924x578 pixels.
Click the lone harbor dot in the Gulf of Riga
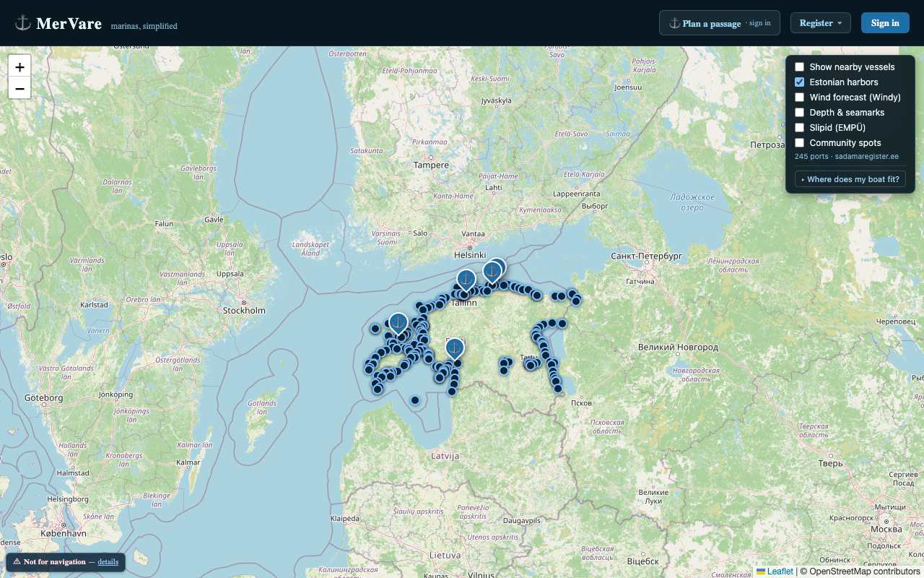415,400
